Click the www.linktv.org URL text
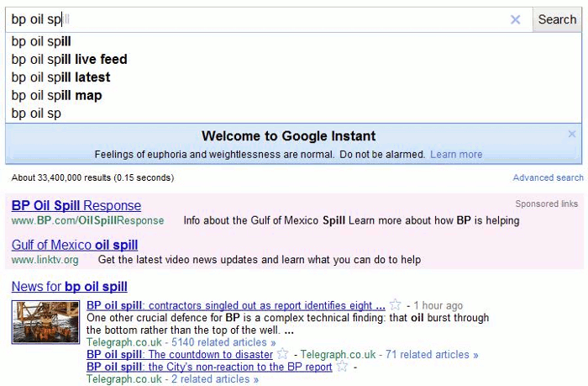This screenshot has width=588, height=386. click(x=45, y=260)
